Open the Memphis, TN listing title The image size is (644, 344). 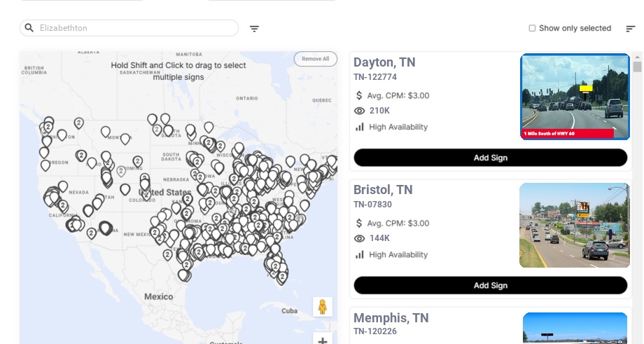[391, 317]
